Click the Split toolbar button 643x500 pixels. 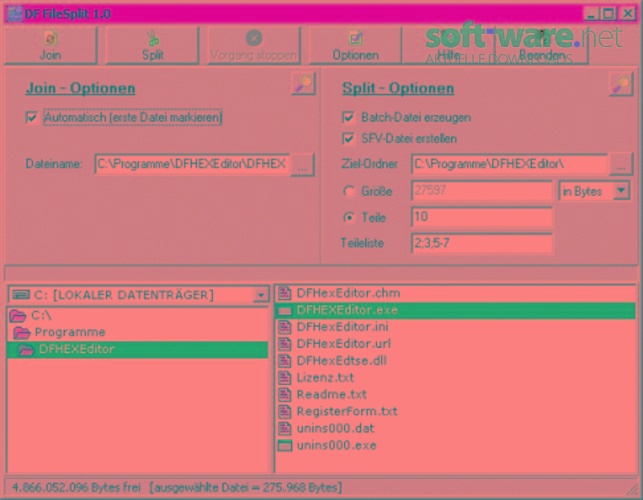[152, 46]
